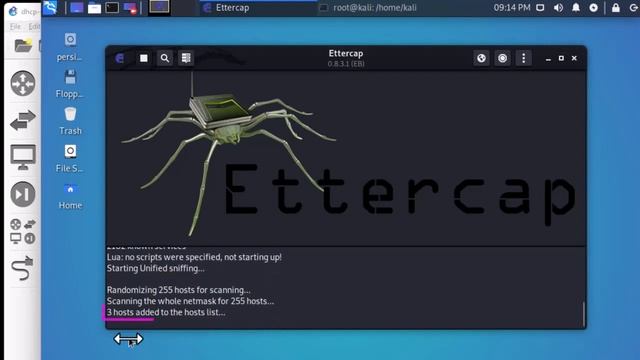Click log line 'Starting Unified sniffing...'
640x360 pixels.
(156, 269)
